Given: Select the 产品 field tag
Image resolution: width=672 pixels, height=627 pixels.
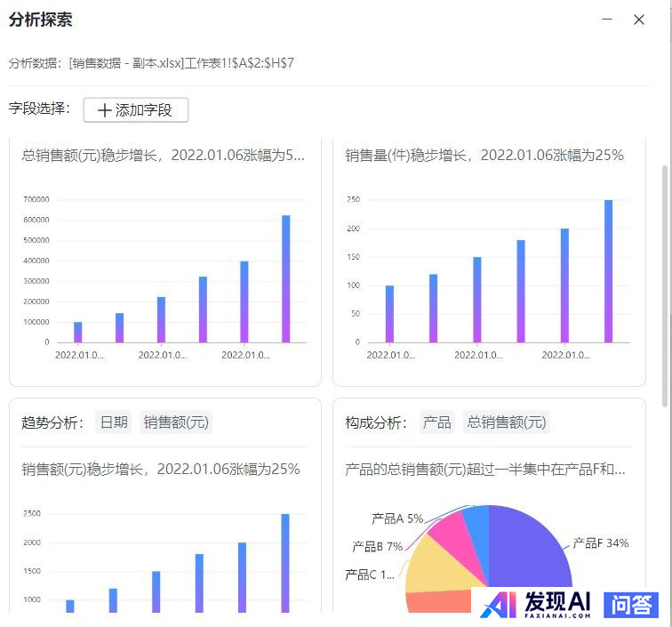Looking at the screenshot, I should (x=436, y=422).
